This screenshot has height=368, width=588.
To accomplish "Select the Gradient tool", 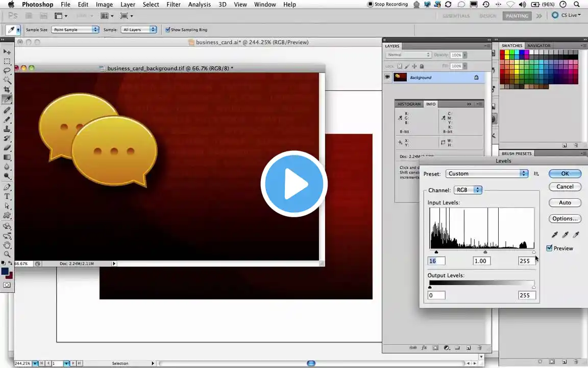I will tap(7, 157).
